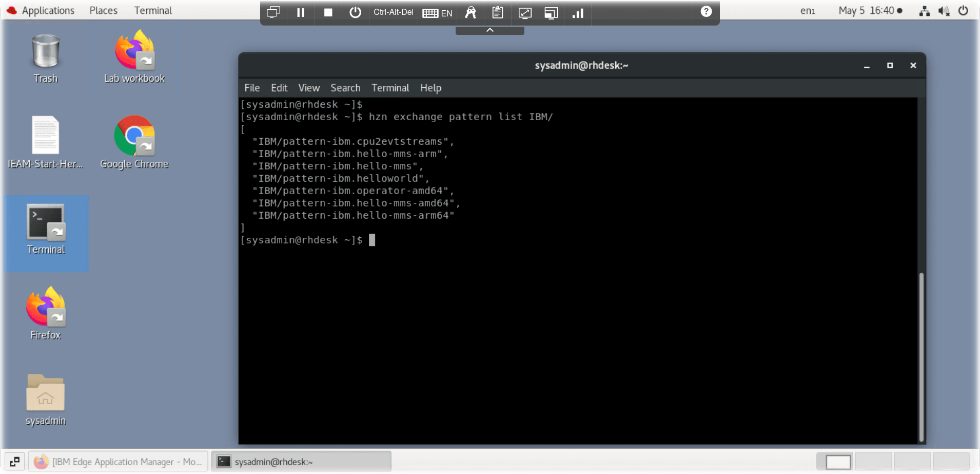Open the terminal Edit menu
Image resolution: width=980 pixels, height=474 pixels.
tap(279, 88)
